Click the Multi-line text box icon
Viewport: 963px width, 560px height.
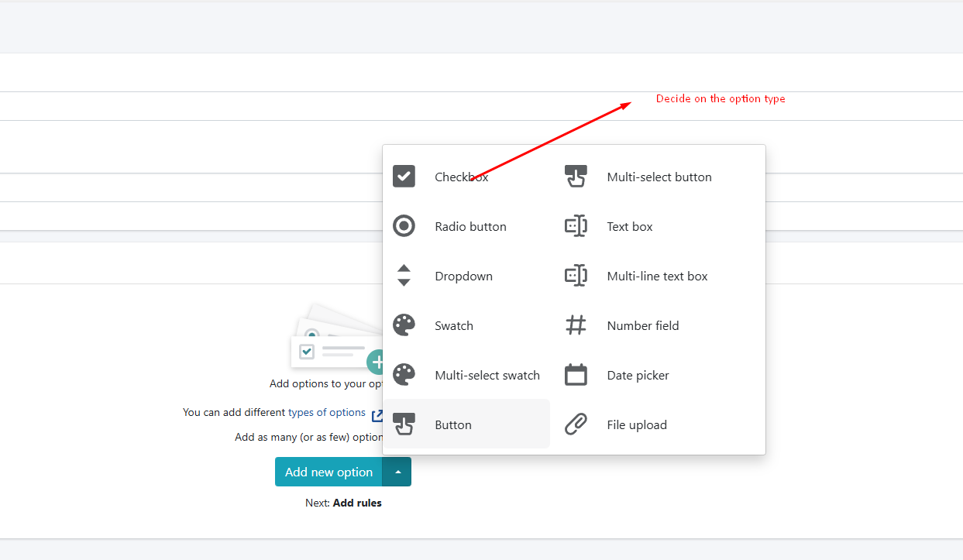click(576, 276)
